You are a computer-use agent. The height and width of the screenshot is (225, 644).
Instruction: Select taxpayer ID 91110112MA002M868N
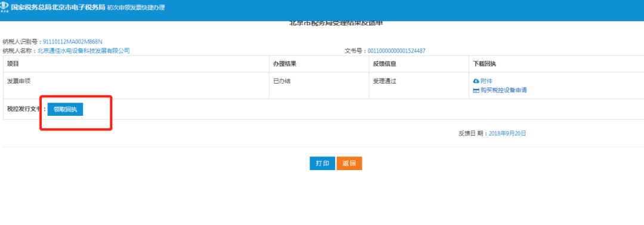coord(73,42)
